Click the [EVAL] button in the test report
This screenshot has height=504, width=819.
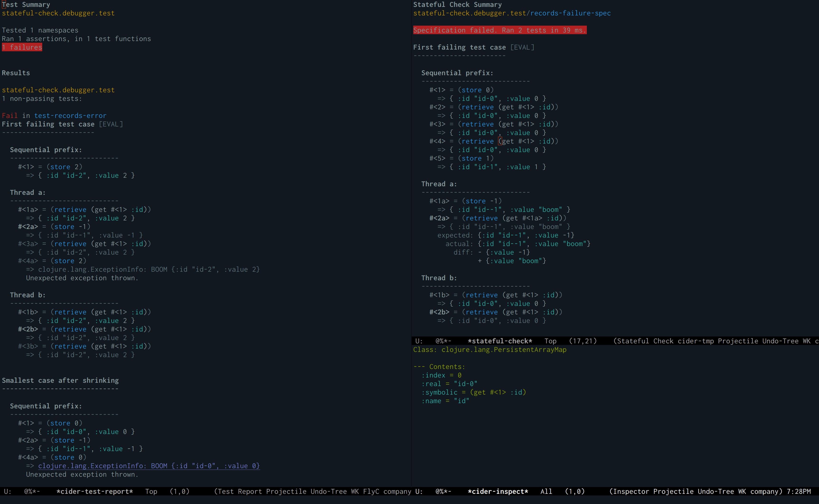(111, 124)
